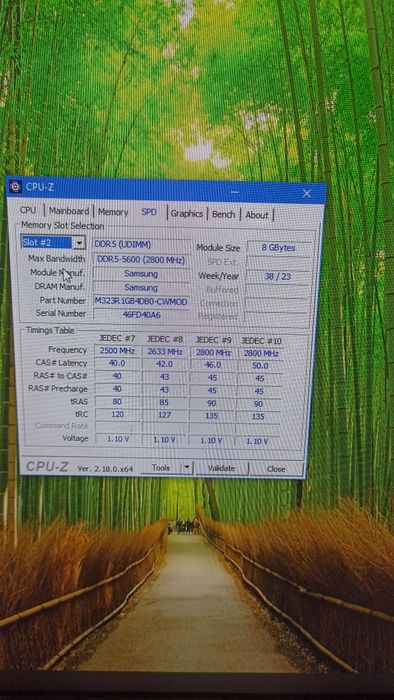
Task: Click the tRC 120 cell
Action: coord(117,414)
